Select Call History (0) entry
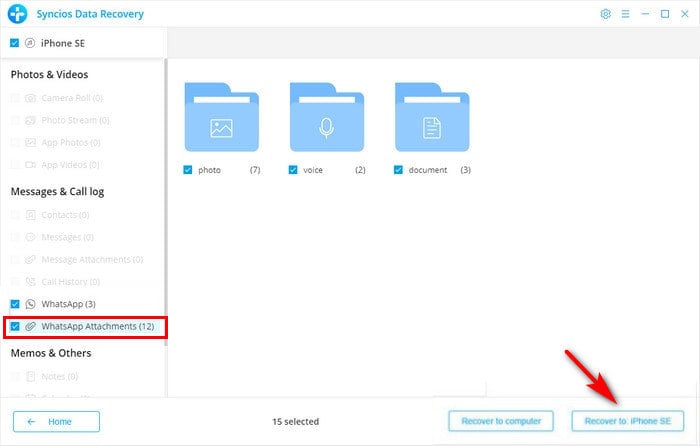Viewport: 700px width, 446px height. 71,282
